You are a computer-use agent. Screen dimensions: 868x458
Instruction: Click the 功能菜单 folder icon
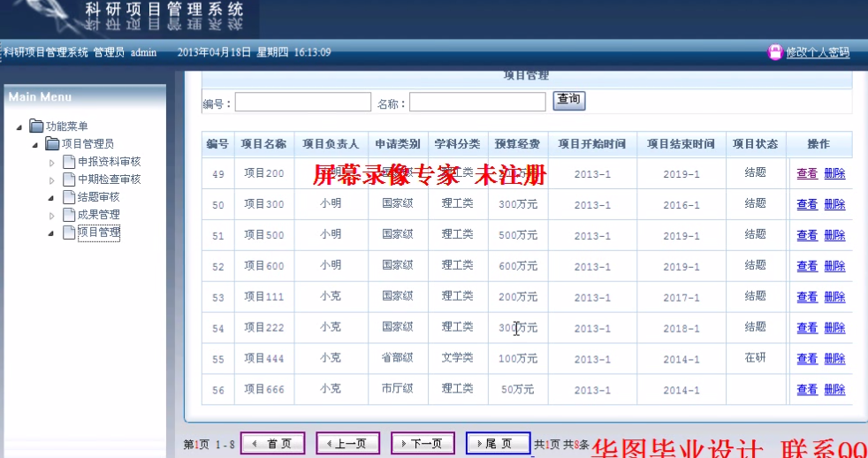point(36,126)
